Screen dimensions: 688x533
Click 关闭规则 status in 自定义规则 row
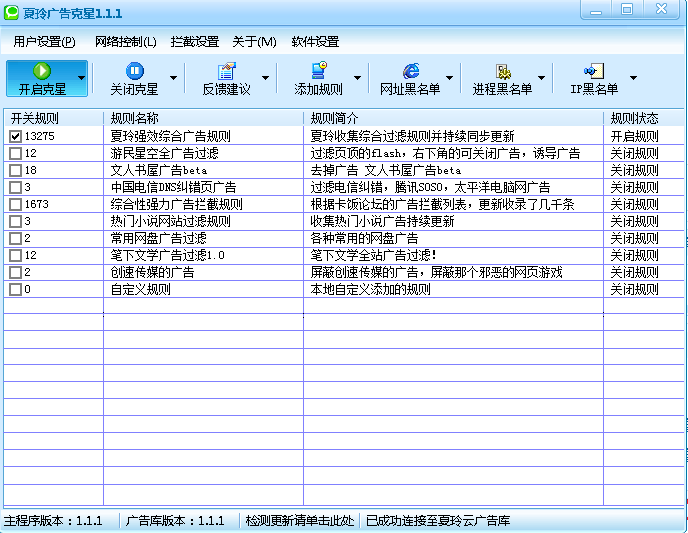coord(634,290)
